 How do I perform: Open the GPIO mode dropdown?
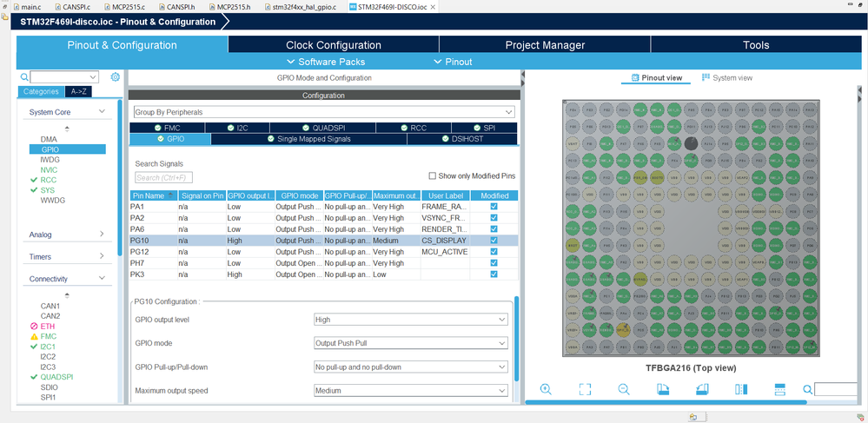tap(411, 343)
